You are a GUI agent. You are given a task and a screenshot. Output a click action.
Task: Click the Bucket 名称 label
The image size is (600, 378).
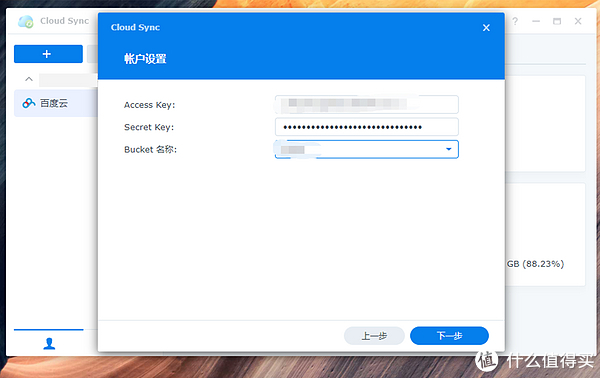tap(150, 149)
